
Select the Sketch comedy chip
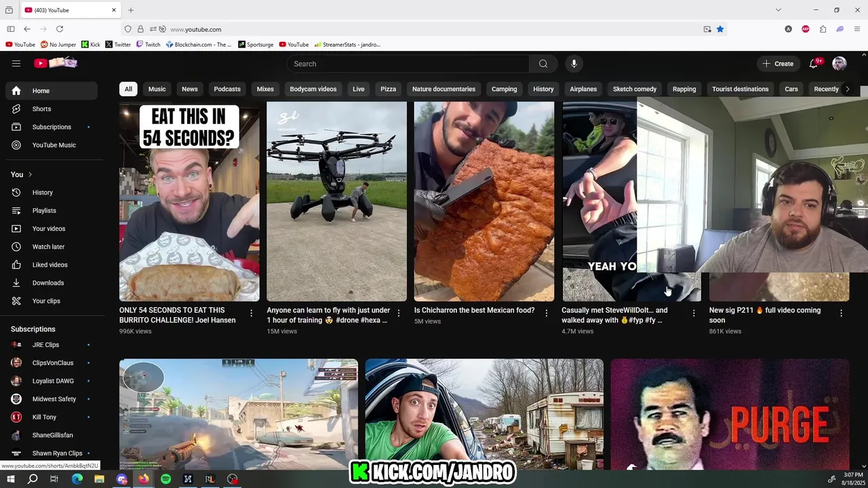635,89
